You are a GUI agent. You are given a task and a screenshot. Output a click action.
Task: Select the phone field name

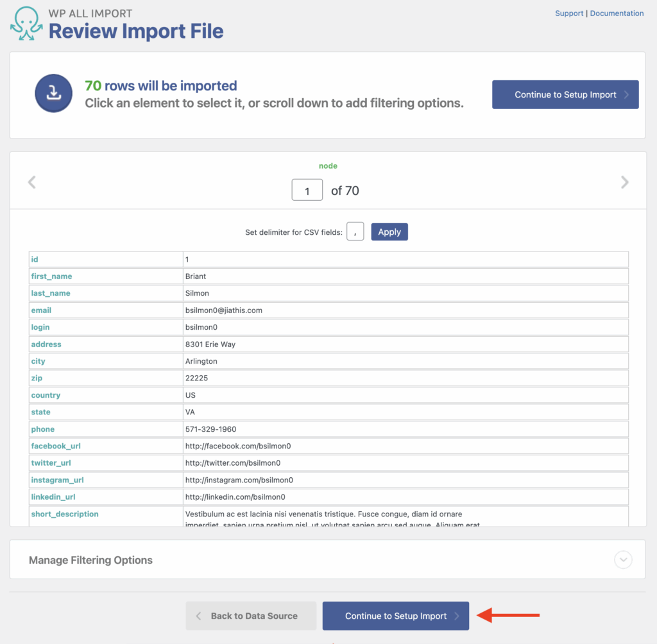43,429
